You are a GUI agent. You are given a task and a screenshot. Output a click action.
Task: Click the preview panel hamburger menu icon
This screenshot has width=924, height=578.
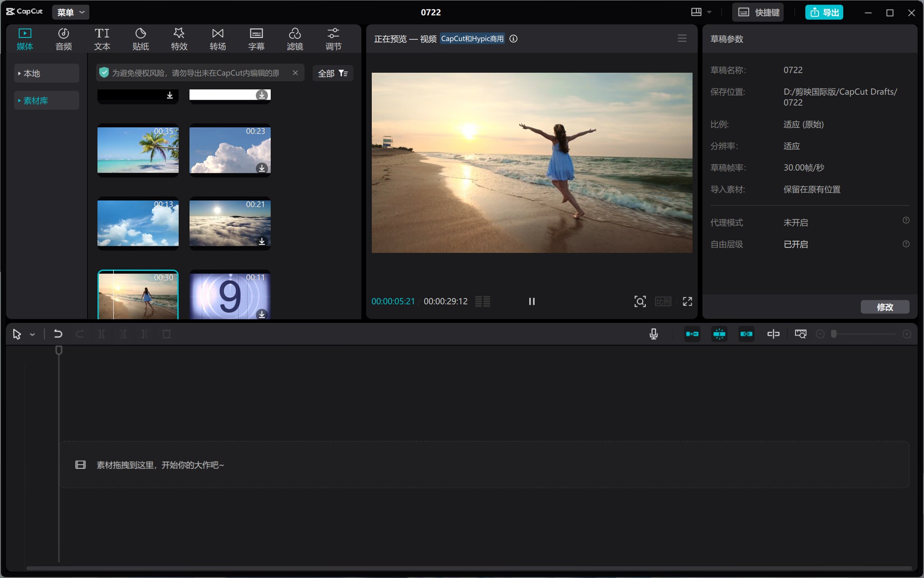[682, 38]
